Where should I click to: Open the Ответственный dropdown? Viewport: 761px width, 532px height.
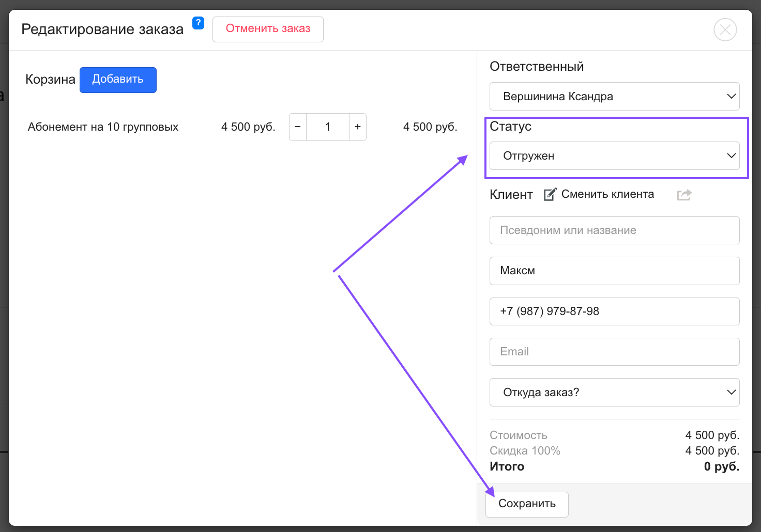614,97
